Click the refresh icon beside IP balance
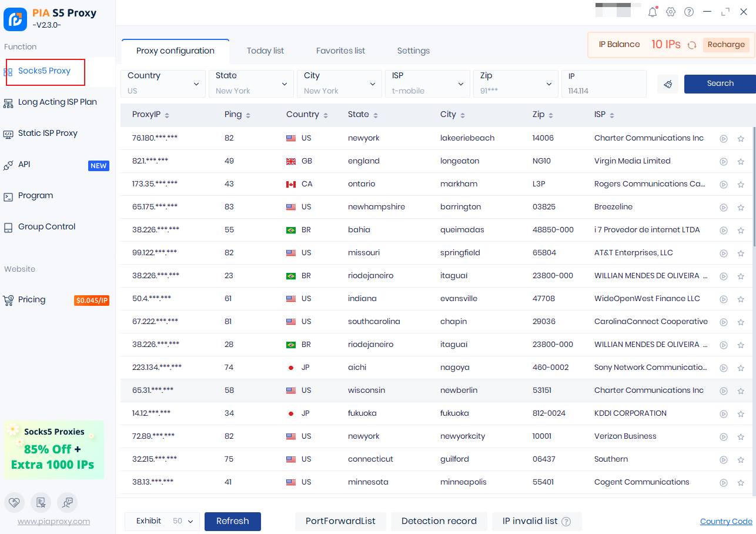This screenshot has height=534, width=756. point(692,45)
